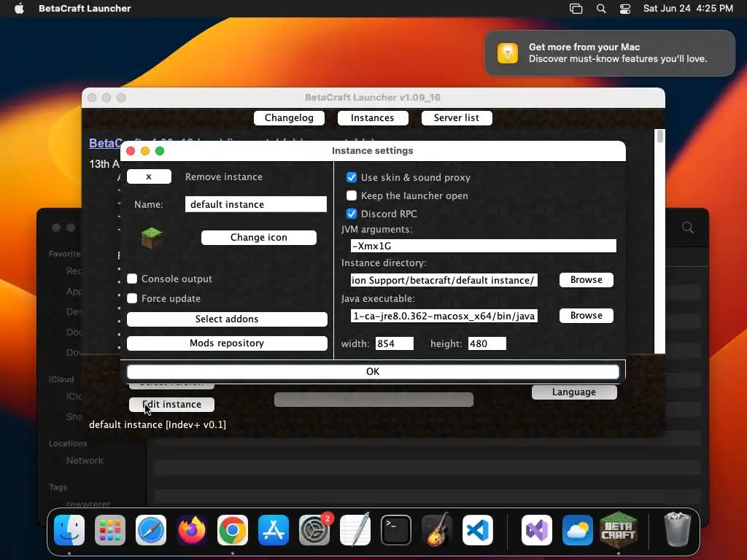This screenshot has height=560, width=747.
Task: Open Visual Studio purple icon in dock
Action: (x=537, y=529)
